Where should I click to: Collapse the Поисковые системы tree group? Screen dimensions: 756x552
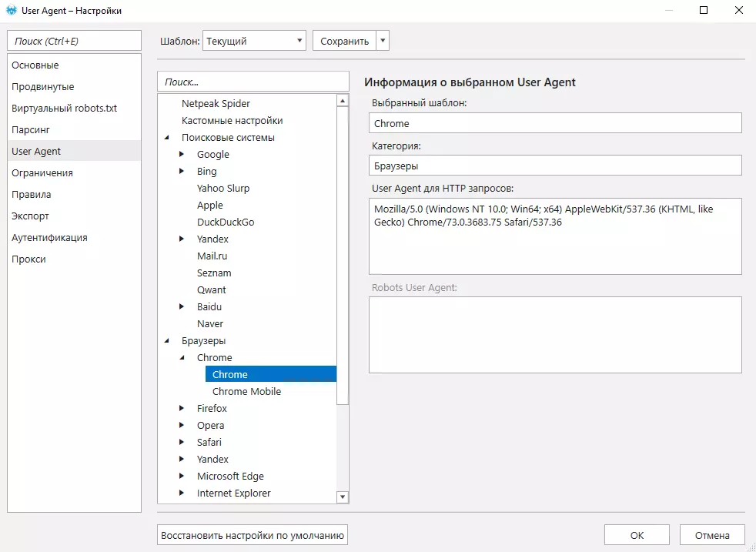[x=167, y=138]
